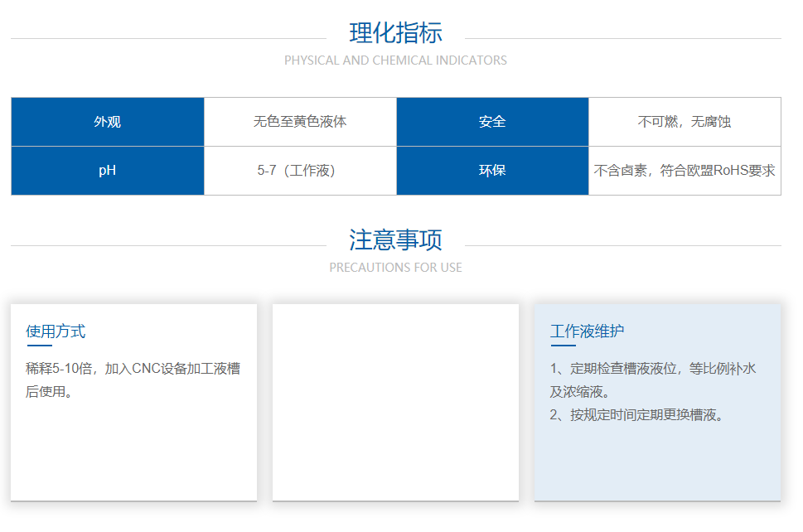The image size is (803, 532).
Task: Click the blank area of the 工作液维护 card
Action: click(x=657, y=464)
